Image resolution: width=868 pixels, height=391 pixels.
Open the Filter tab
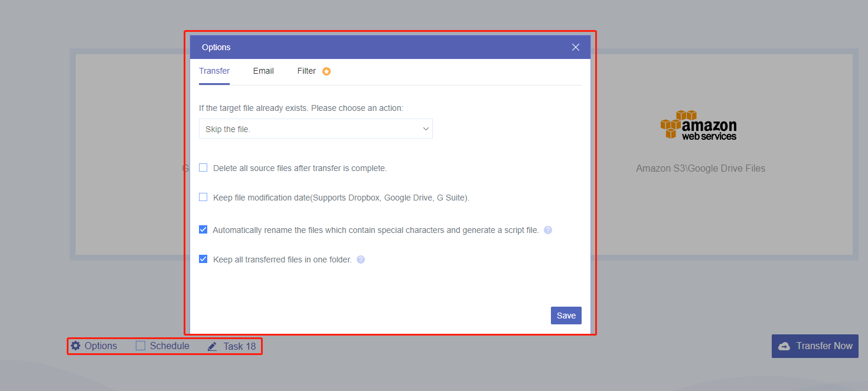[306, 71]
